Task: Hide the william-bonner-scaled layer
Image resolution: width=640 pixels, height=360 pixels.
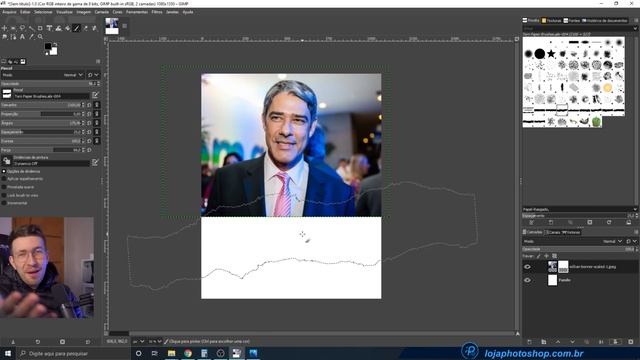Action: [x=527, y=267]
